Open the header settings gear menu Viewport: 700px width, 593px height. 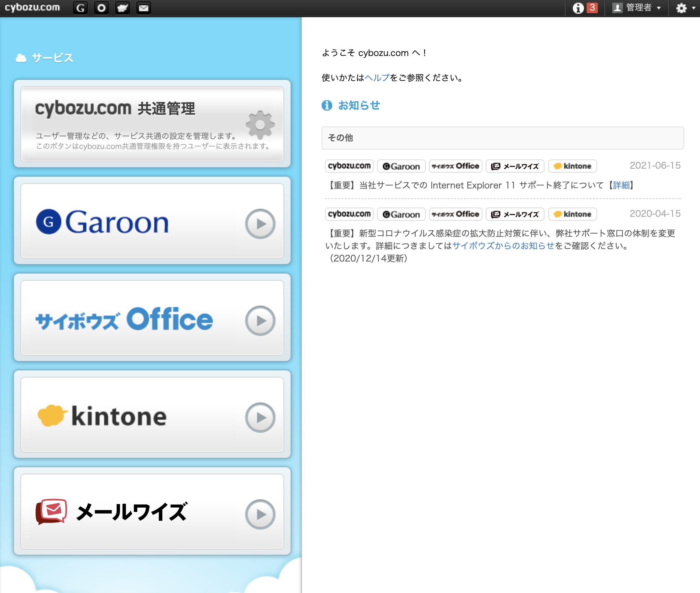[x=685, y=8]
